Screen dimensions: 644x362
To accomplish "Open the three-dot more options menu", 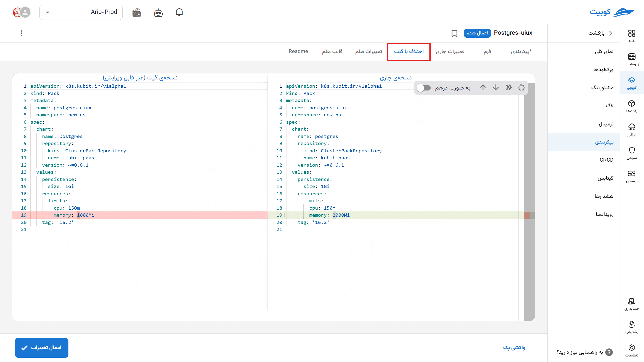I will point(22,33).
